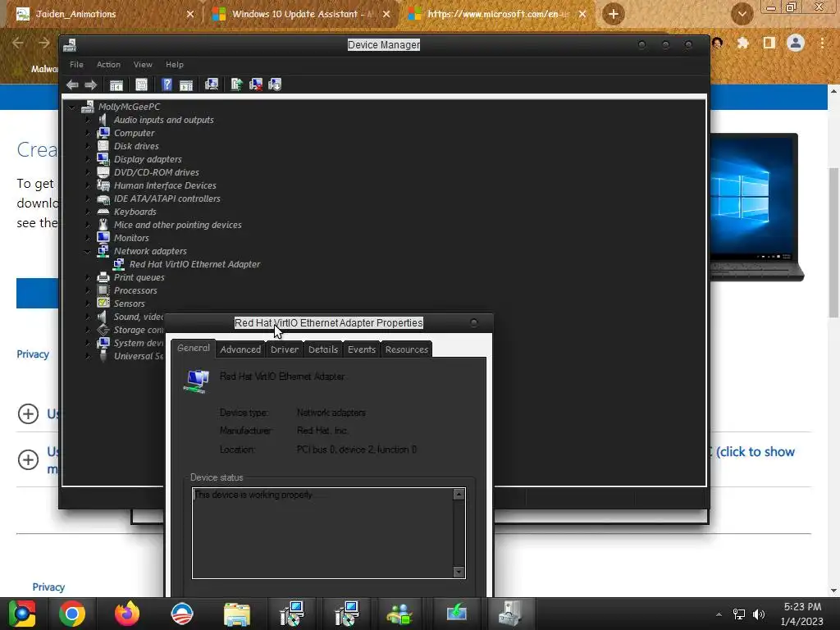Switch to the Driver tab in Properties
The height and width of the screenshot is (630, 840).
(x=285, y=349)
